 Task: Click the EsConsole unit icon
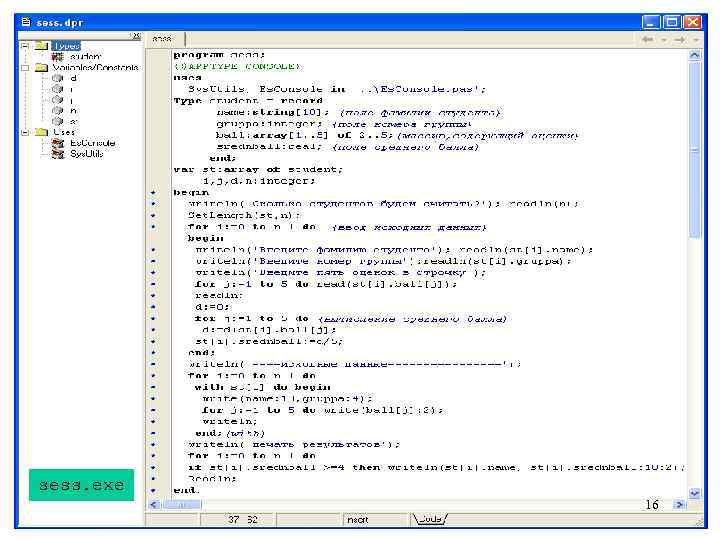pyautogui.click(x=57, y=143)
